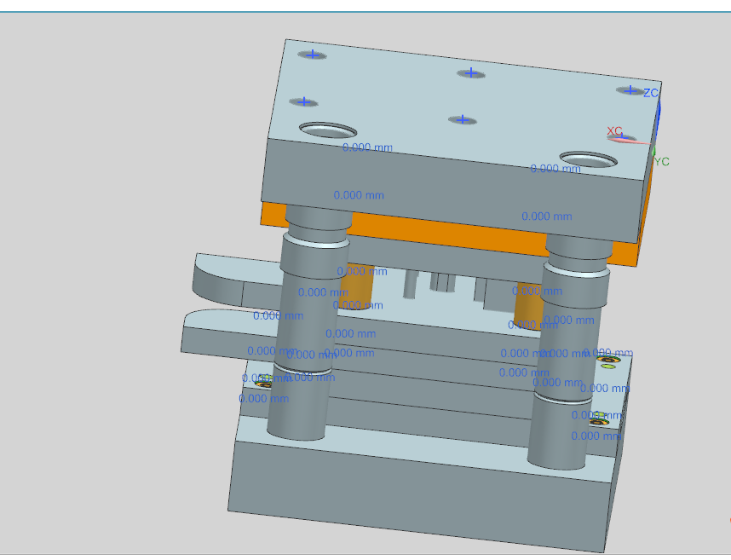Click the XC axis label

[x=614, y=131]
